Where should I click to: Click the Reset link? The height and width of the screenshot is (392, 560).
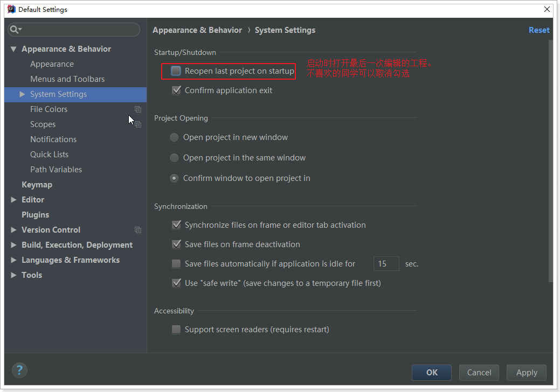pyautogui.click(x=538, y=30)
